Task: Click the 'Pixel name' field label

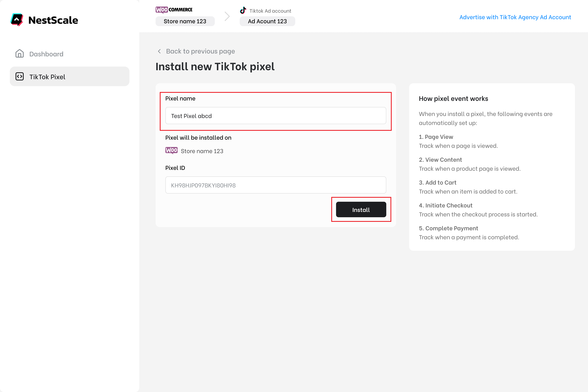Action: pos(180,99)
